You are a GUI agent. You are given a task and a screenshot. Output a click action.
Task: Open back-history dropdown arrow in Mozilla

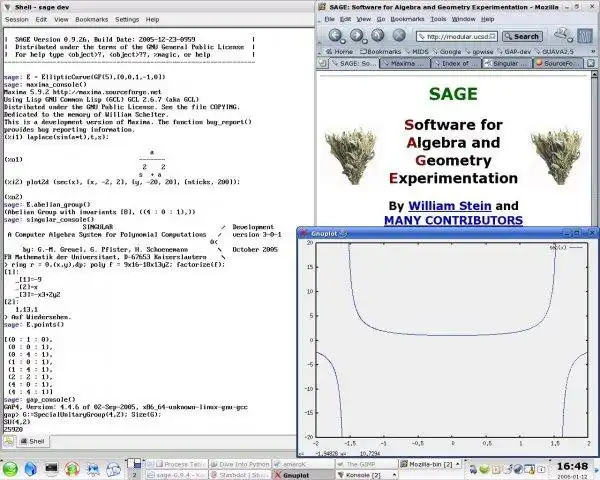pos(343,41)
